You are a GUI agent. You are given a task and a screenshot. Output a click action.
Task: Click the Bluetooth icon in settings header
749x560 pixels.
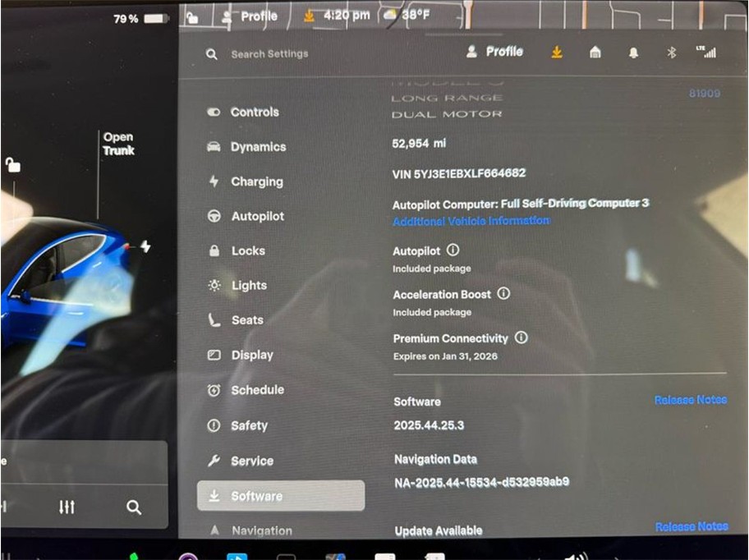(x=670, y=53)
